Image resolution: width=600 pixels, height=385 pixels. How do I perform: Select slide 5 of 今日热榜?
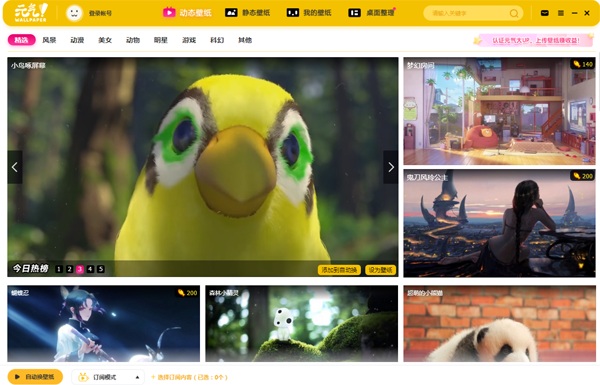point(101,269)
